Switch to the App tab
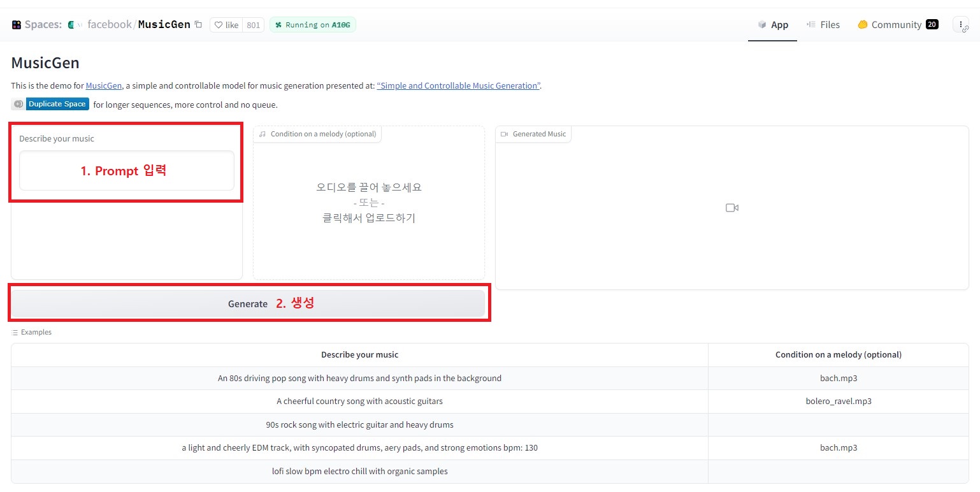The image size is (980, 492). 772,25
